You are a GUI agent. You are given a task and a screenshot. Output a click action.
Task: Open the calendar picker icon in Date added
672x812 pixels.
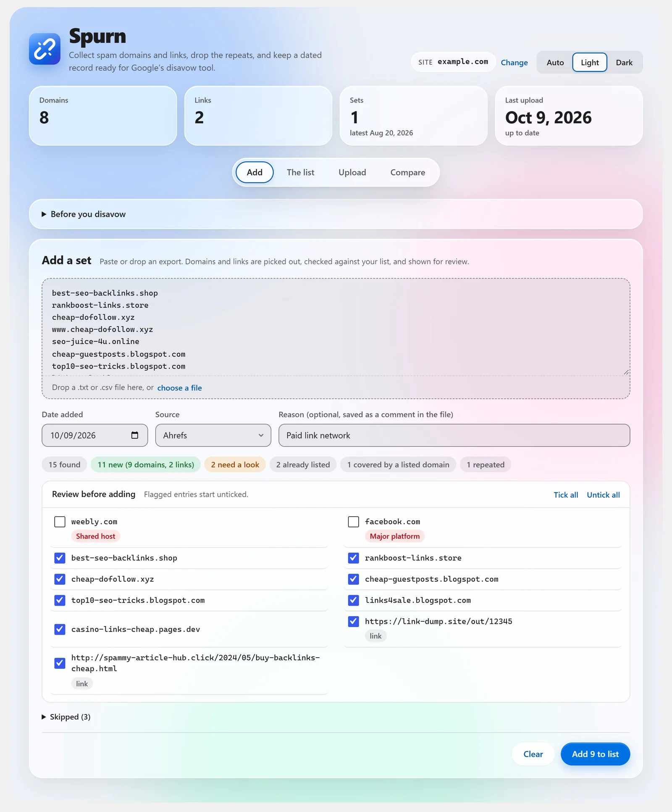pos(134,435)
